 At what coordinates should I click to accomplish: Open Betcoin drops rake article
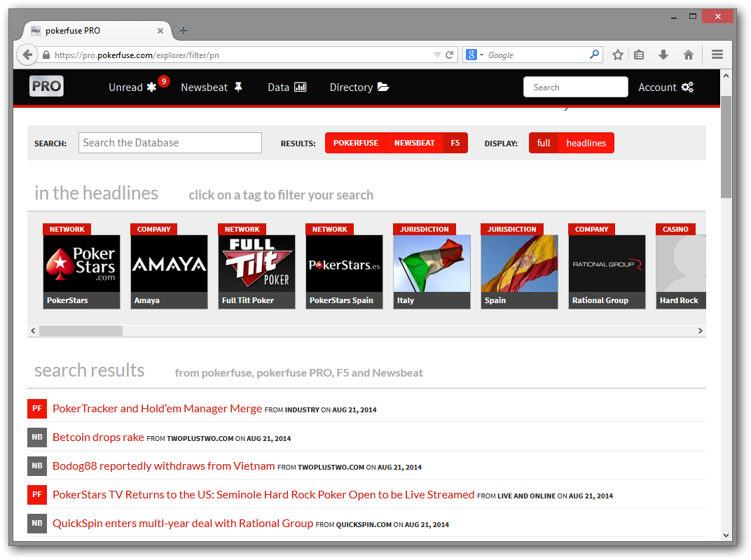point(98,437)
